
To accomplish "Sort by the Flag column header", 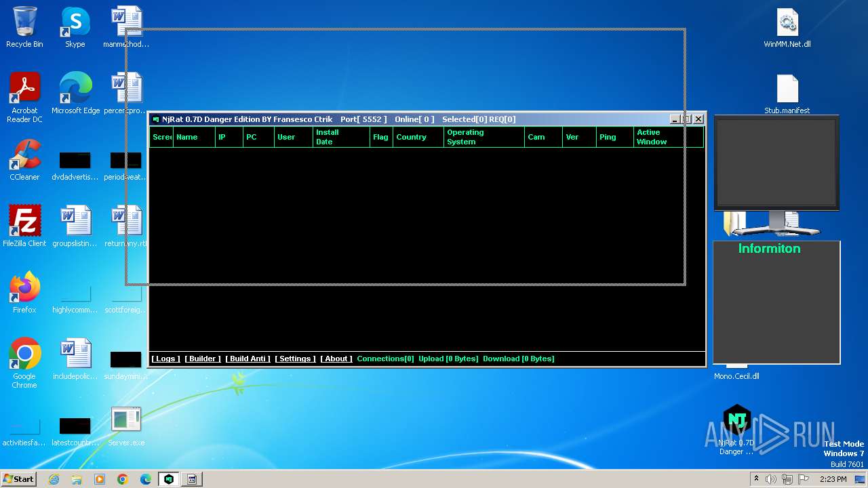I will point(380,137).
